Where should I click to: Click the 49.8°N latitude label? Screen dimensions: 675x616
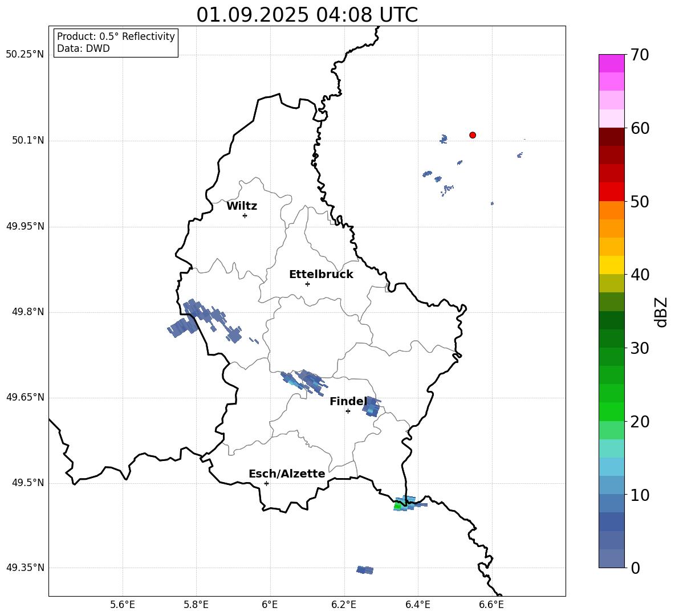28,312
